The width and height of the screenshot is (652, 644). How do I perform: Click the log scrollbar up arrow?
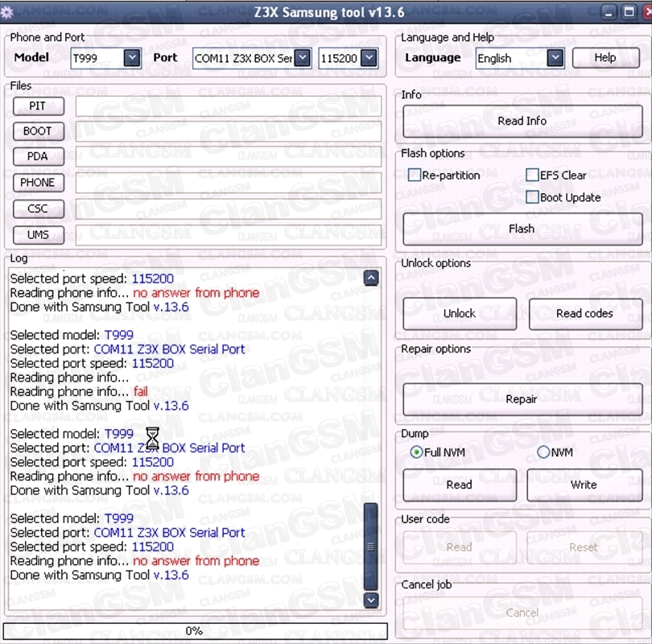click(x=371, y=278)
